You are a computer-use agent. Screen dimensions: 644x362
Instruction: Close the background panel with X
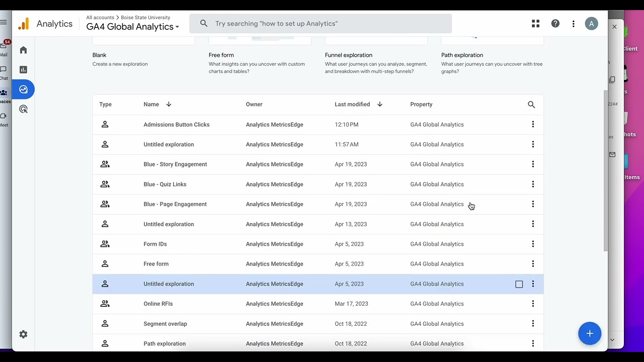pos(614,27)
